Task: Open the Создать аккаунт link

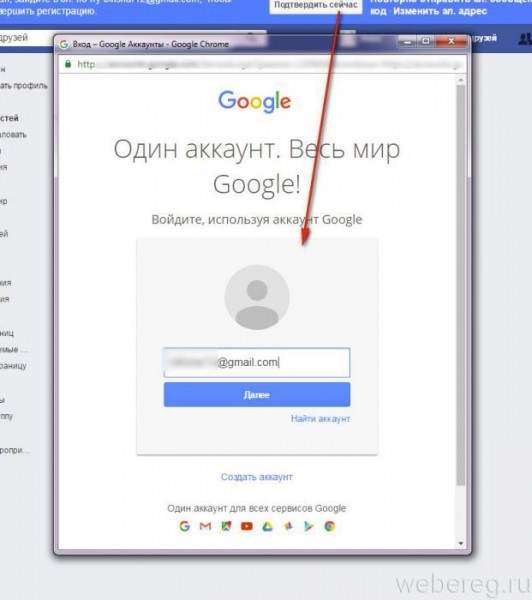Action: (x=257, y=477)
